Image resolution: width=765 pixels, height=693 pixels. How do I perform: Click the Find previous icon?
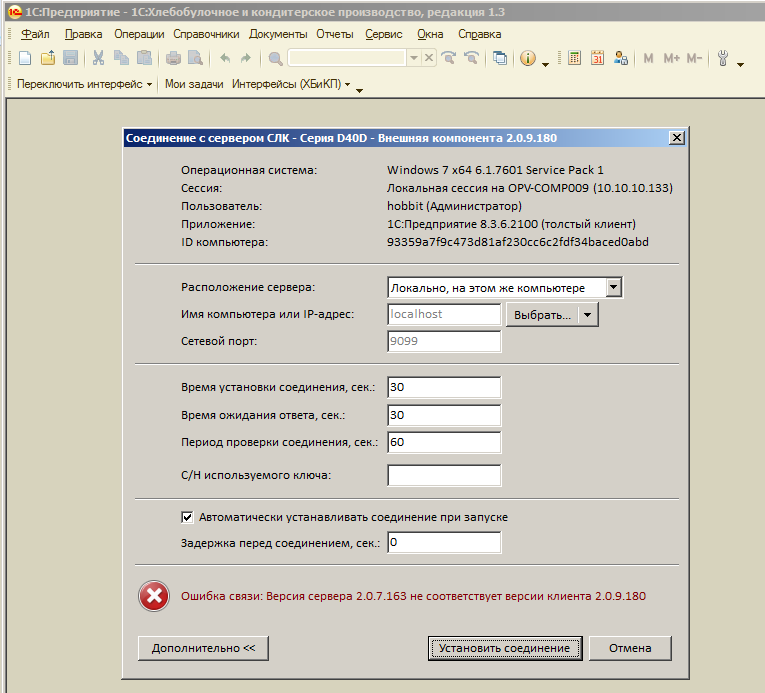pyautogui.click(x=471, y=58)
